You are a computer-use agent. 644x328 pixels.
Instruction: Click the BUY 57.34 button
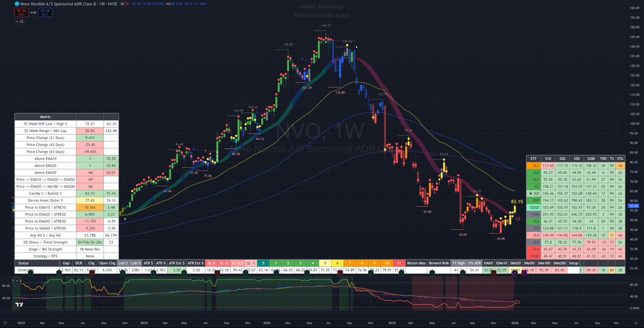(x=45, y=12)
